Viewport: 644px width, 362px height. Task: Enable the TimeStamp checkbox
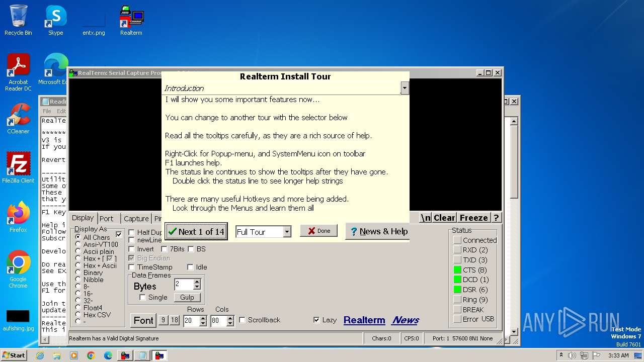click(x=132, y=267)
